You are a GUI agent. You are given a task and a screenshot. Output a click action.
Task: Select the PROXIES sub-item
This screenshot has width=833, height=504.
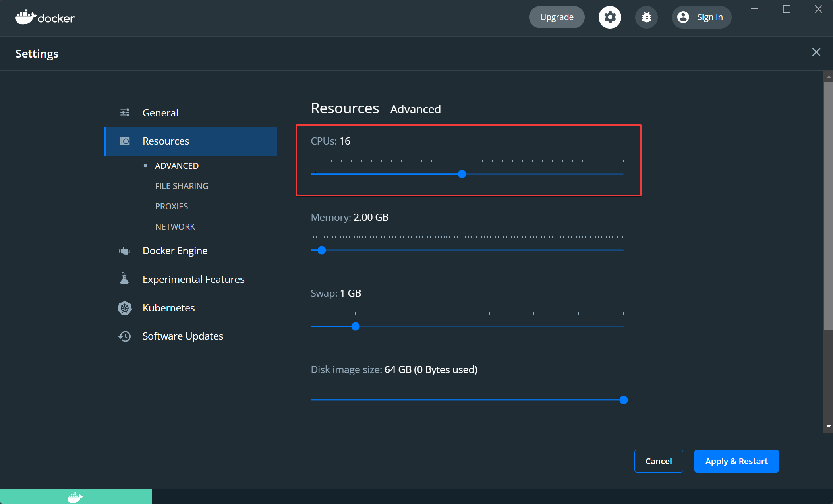(x=171, y=206)
